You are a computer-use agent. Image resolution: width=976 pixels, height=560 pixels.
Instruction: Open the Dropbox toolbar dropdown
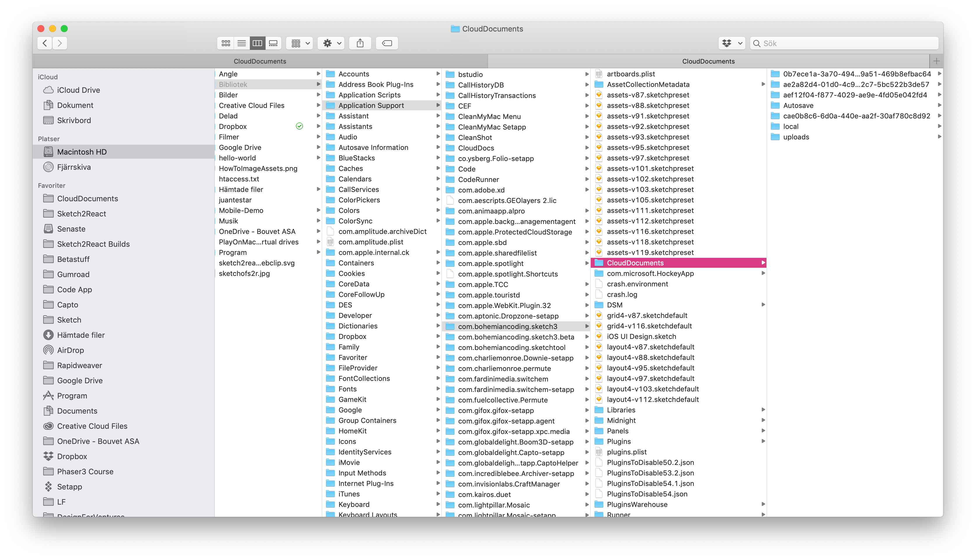tap(732, 43)
